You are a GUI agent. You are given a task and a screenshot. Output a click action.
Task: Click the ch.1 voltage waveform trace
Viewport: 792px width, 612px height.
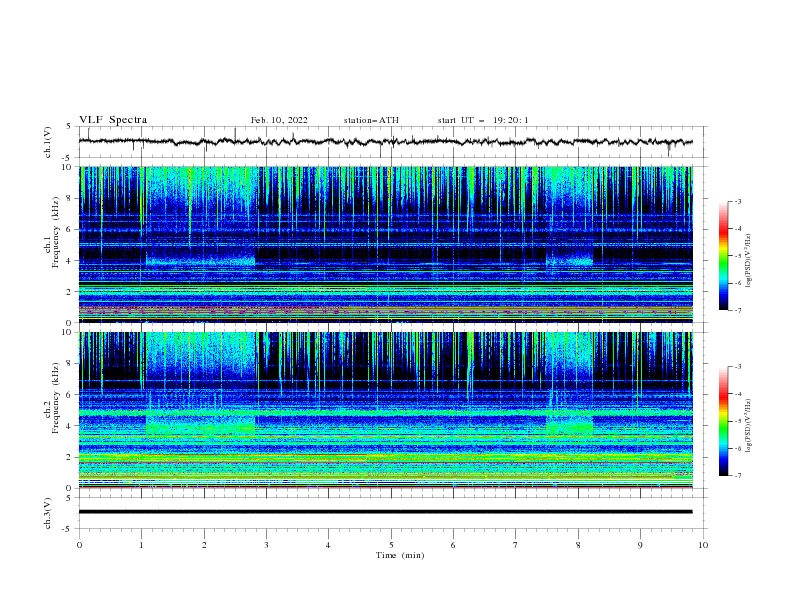coord(385,142)
